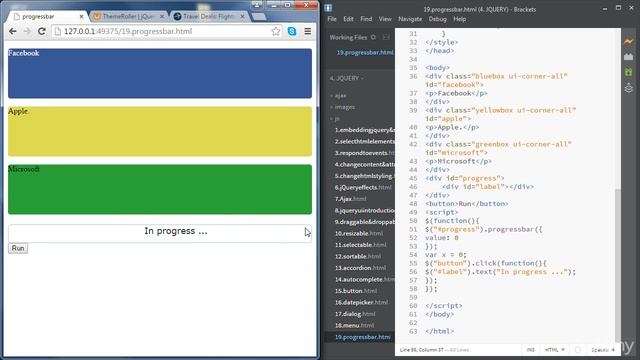Screen dimensions: 640x360
Task: Close the progressbar browser tab
Action: [81, 16]
